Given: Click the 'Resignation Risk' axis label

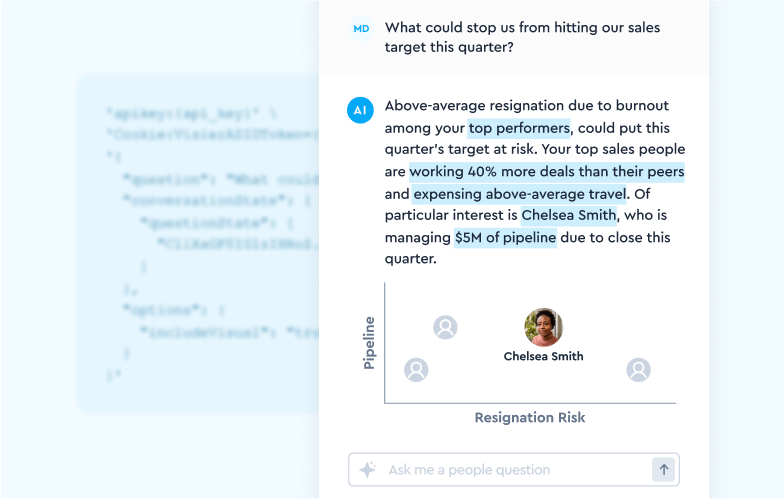Looking at the screenshot, I should tap(530, 418).
